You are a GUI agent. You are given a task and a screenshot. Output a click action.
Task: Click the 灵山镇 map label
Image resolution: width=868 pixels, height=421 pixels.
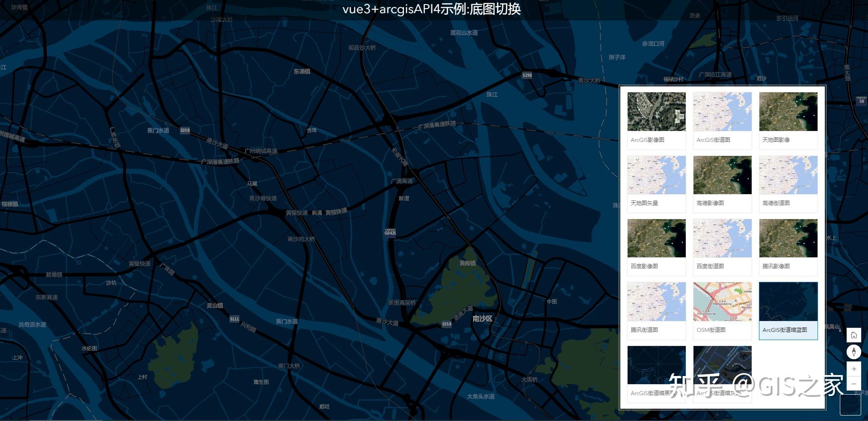coord(215,306)
